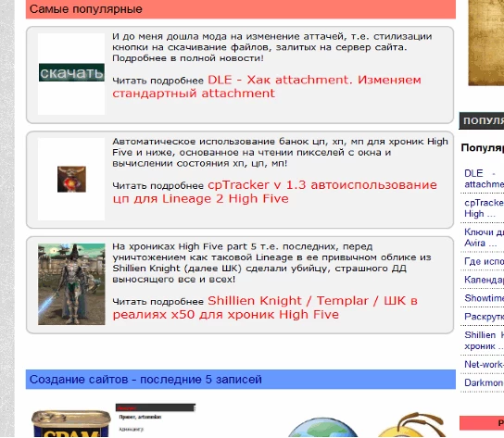The image size is (504, 438).
Task: Select the dark 'ПОПУЛЯ...' sidebar tab
Action: (482, 120)
